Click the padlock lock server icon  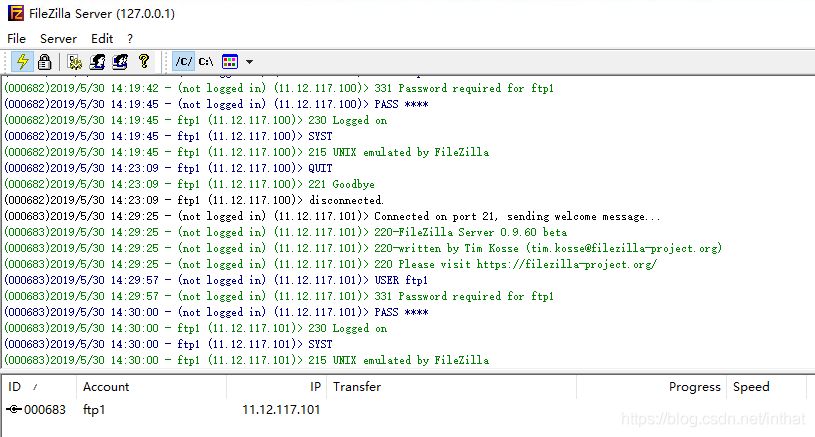click(45, 62)
